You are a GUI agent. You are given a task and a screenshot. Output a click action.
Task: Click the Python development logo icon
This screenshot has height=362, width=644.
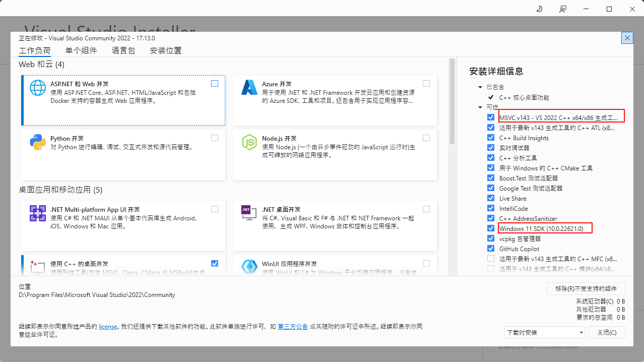pos(38,143)
